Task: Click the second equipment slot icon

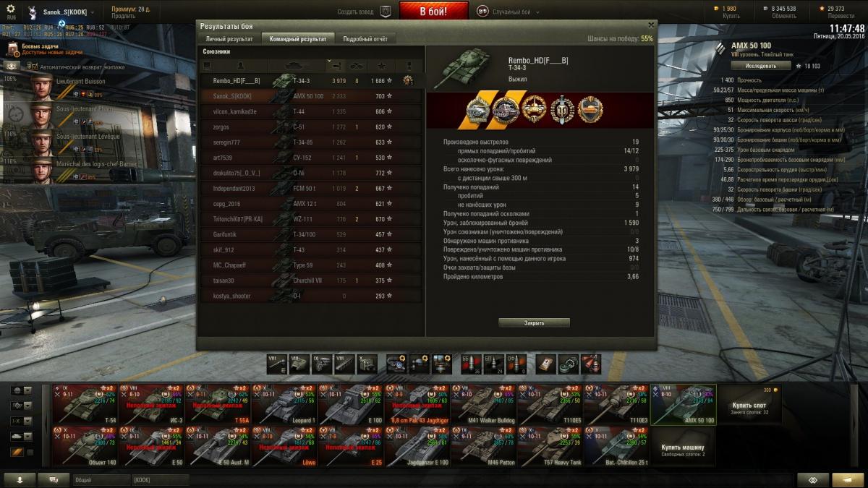Action: (x=420, y=363)
